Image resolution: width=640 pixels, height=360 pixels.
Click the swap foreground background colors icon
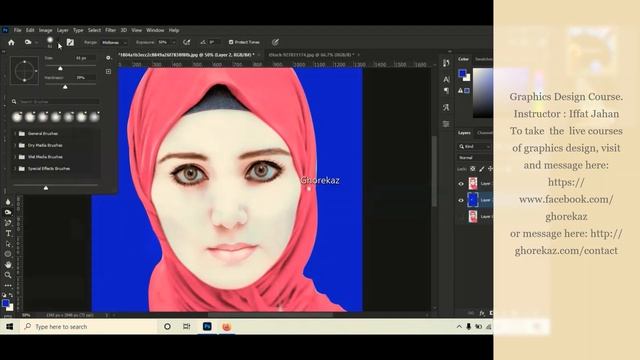11,295
